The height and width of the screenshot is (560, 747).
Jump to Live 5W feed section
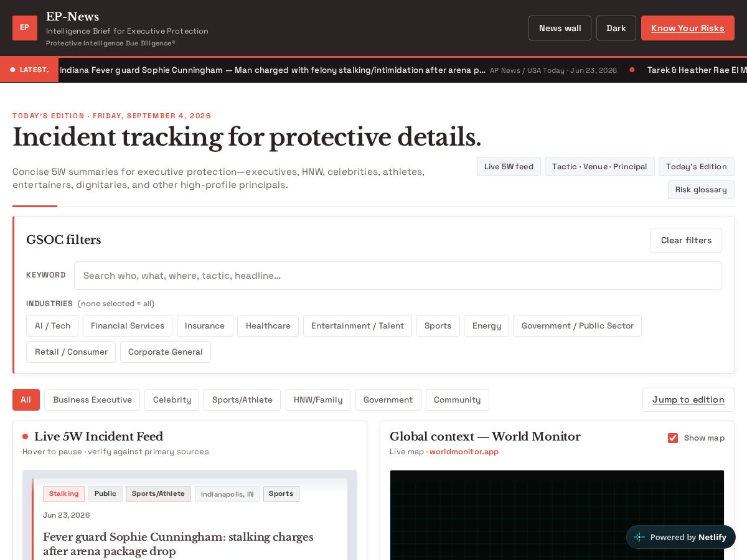[x=509, y=166]
